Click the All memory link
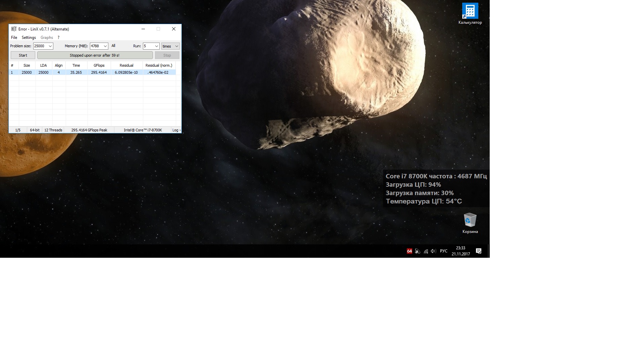644x362 pixels. 113,46
